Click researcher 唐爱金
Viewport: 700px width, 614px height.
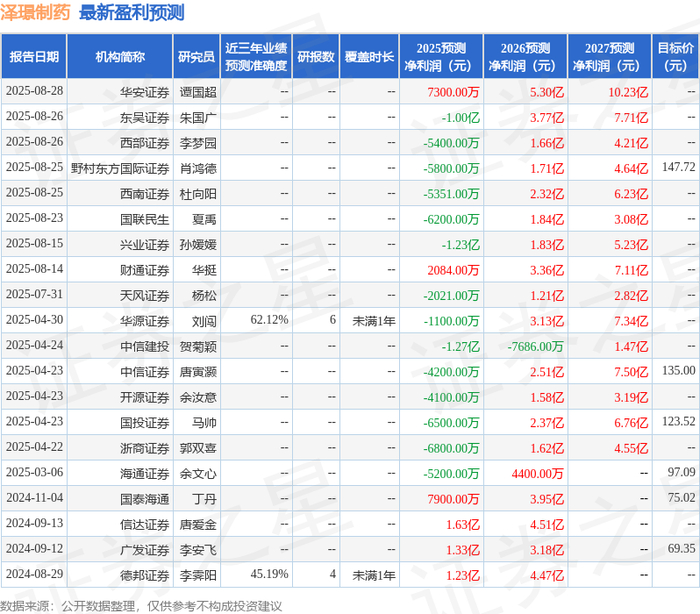pyautogui.click(x=198, y=525)
